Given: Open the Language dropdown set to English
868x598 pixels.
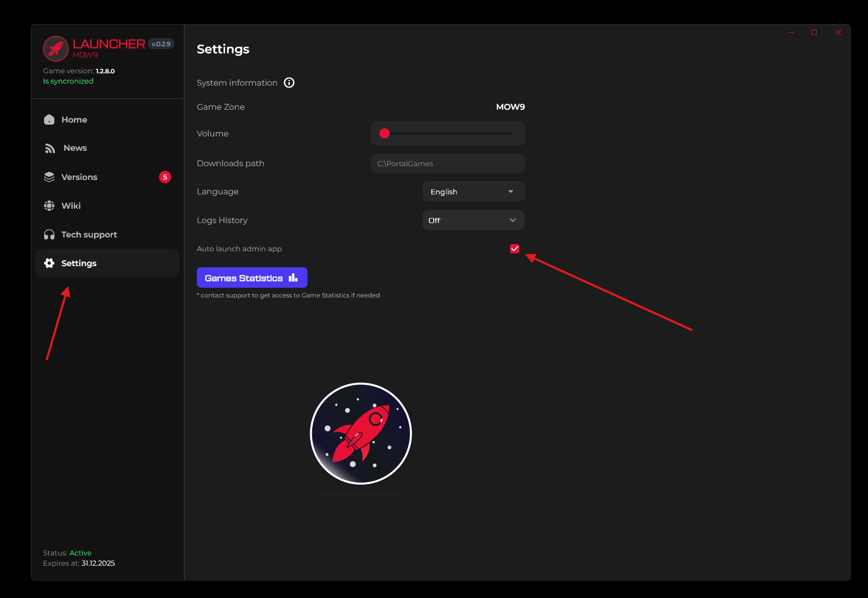Looking at the screenshot, I should coord(473,191).
